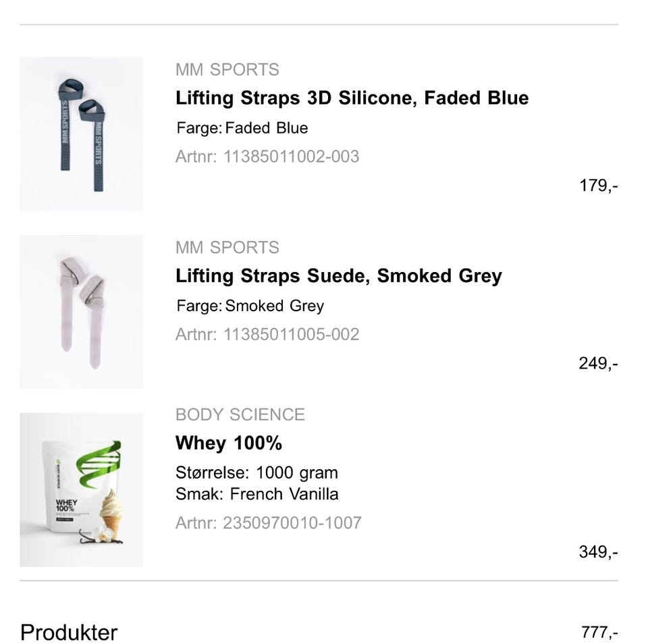648x644 pixels.
Task: Open the Whey 100% product title
Action: 229,443
